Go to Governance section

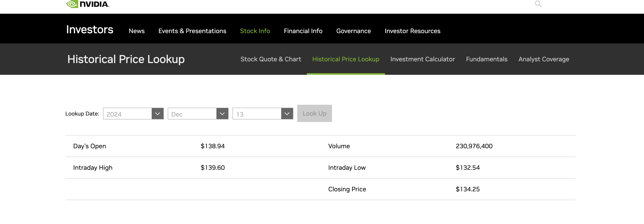point(353,31)
